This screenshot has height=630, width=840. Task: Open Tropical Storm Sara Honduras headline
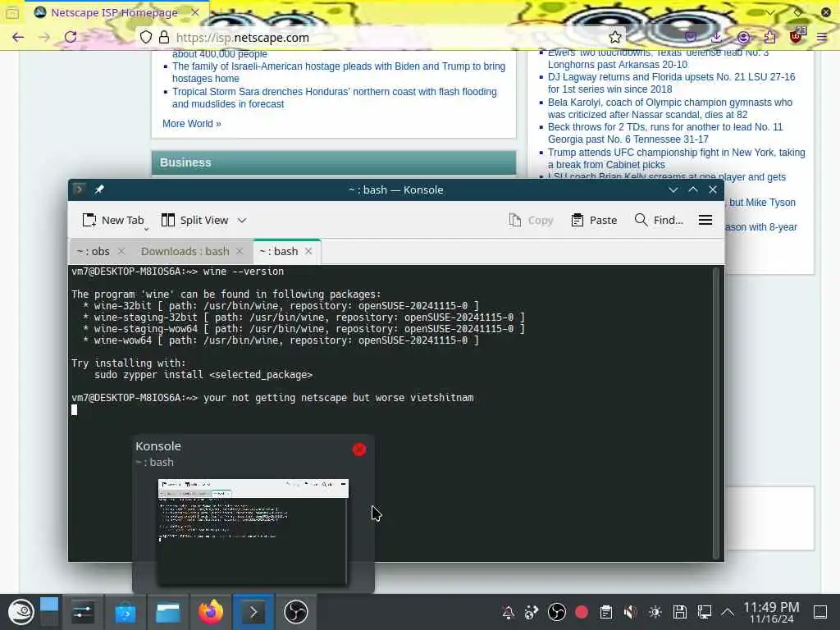point(335,98)
